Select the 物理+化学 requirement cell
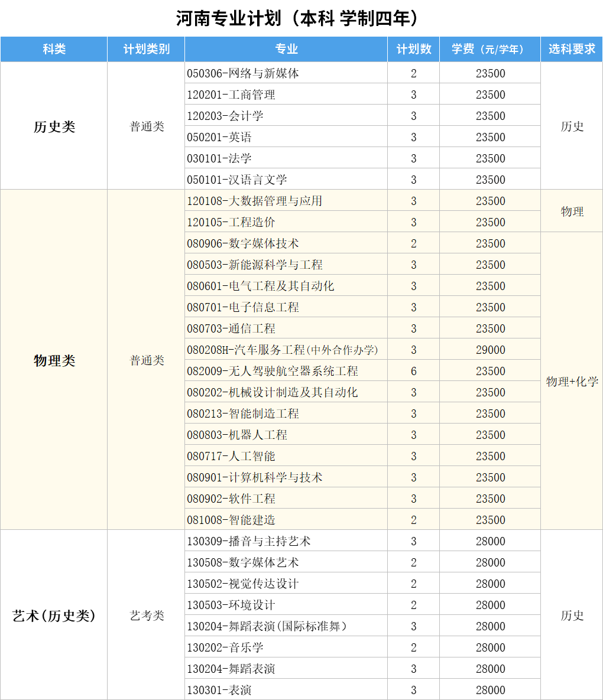Viewport: 603px width, 700px height. tap(572, 381)
